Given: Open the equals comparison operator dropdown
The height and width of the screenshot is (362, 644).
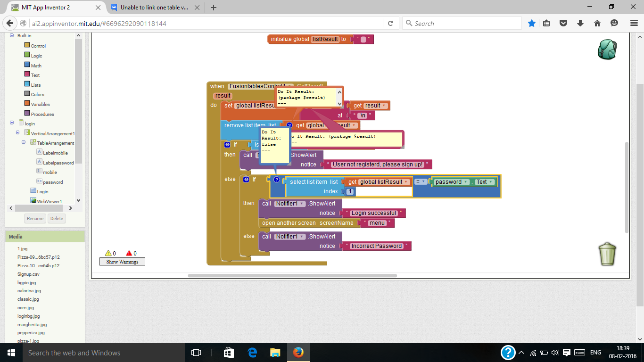Looking at the screenshot, I should tap(424, 182).
